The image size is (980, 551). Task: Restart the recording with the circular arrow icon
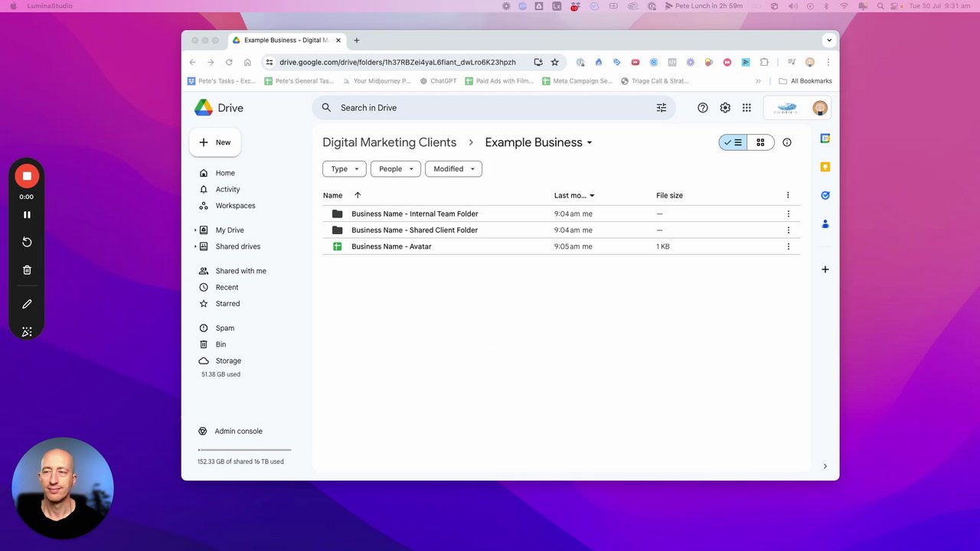(x=27, y=242)
